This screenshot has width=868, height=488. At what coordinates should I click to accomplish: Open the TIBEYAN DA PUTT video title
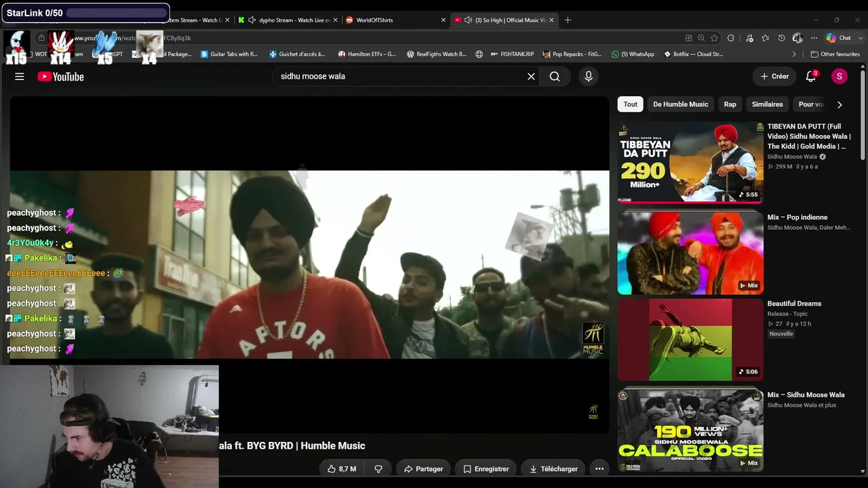(809, 136)
